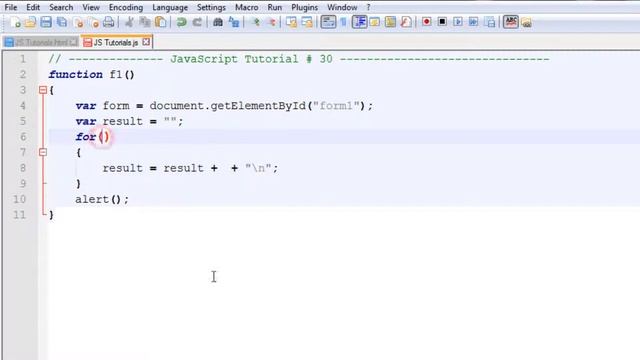Click the Save recorded macro icon
Image resolution: width=640 pixels, height=360 pixels.
click(x=490, y=22)
